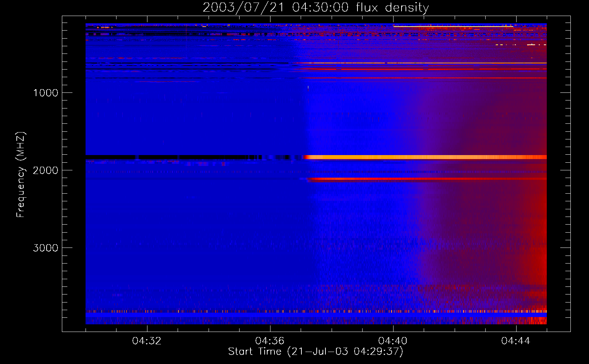Click the 04:44 time tick label
Image resolution: width=589 pixels, height=364 pixels.
[x=516, y=341]
